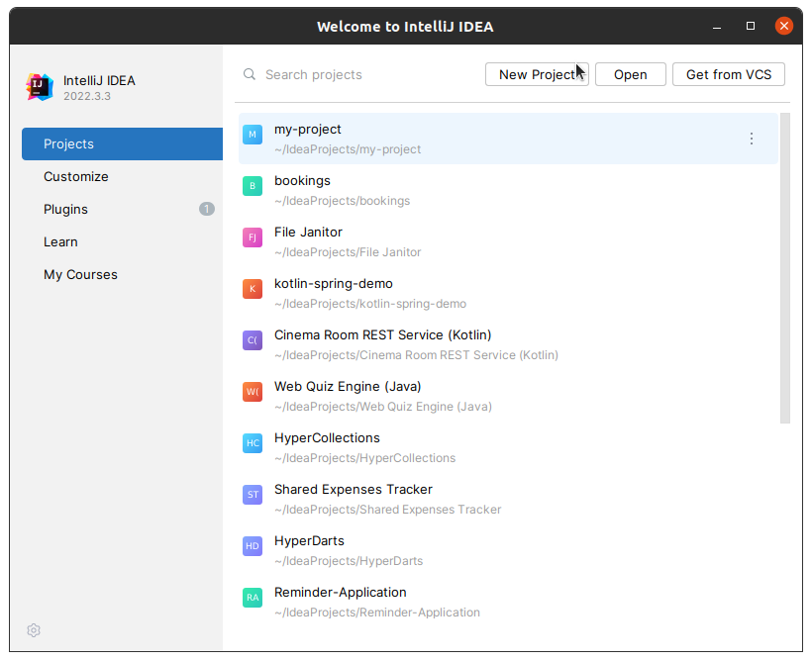Screen dimensions: 812x661
Task: Click the version text 2022.3.3
Action: (87, 96)
